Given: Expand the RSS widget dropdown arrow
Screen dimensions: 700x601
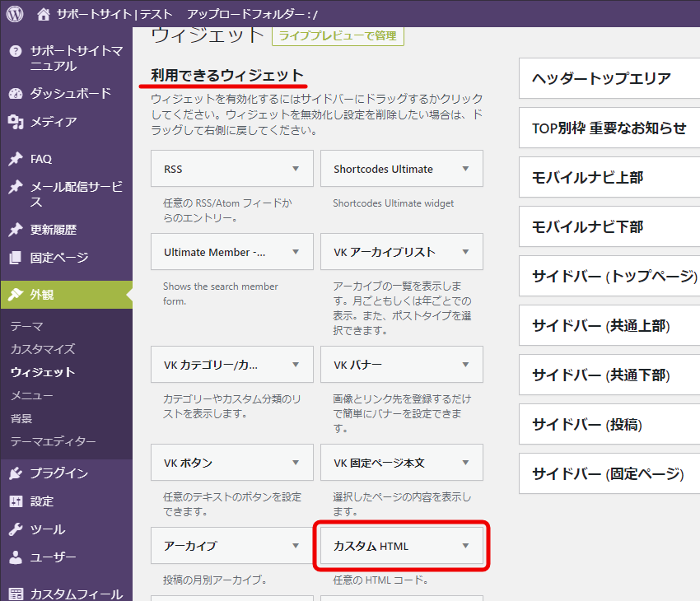Looking at the screenshot, I should click(x=296, y=169).
